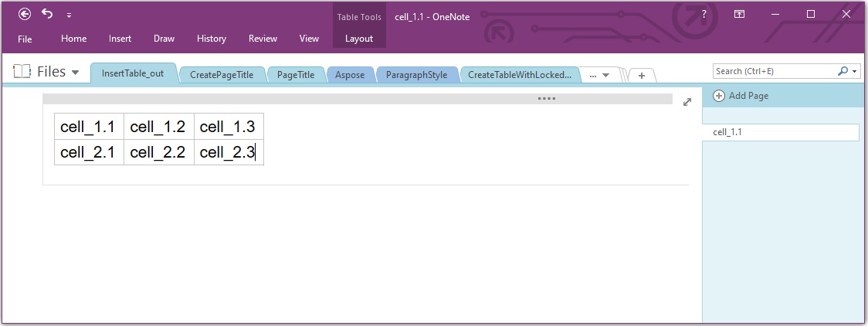Expand page to full view

(x=687, y=102)
